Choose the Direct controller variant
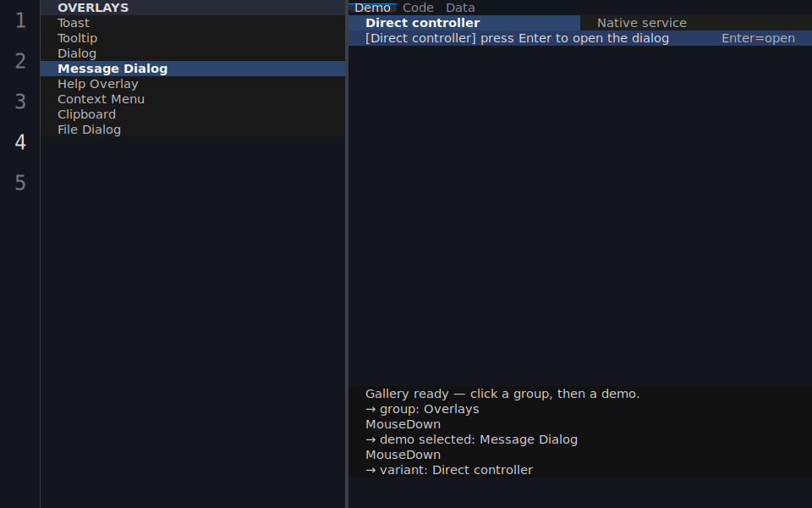This screenshot has width=812, height=508. tap(464, 23)
